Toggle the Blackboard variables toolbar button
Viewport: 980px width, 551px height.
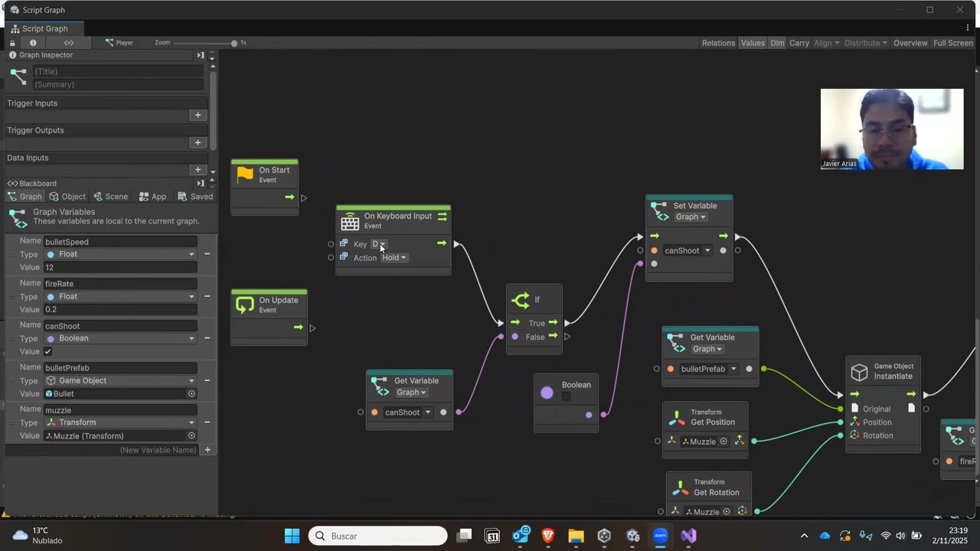69,43
